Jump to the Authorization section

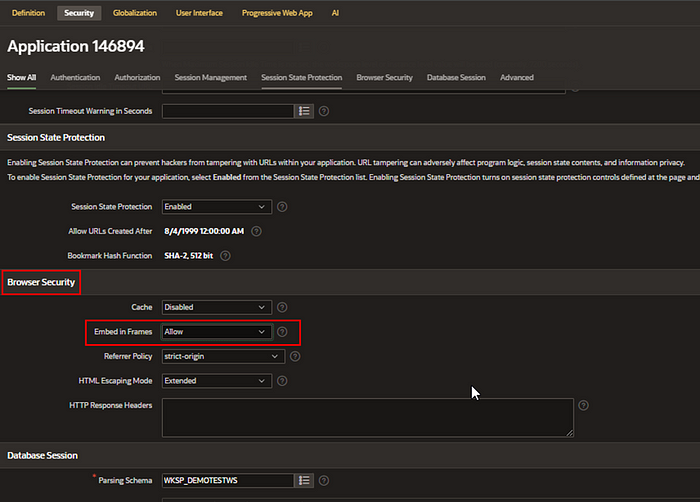point(137,78)
